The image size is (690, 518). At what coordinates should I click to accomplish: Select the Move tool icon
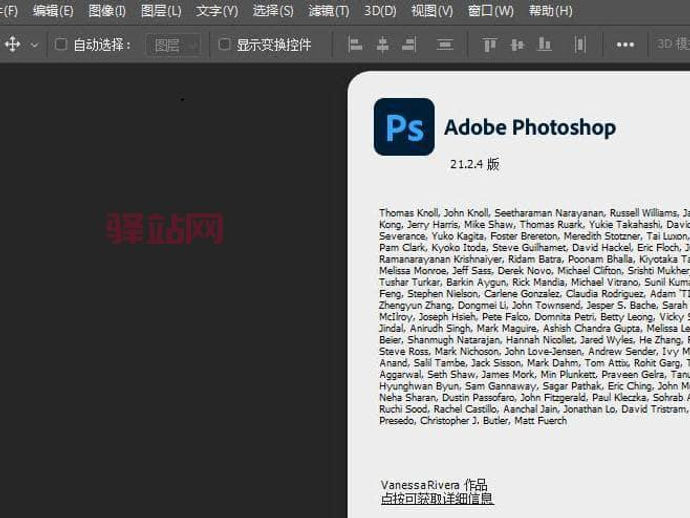point(12,44)
